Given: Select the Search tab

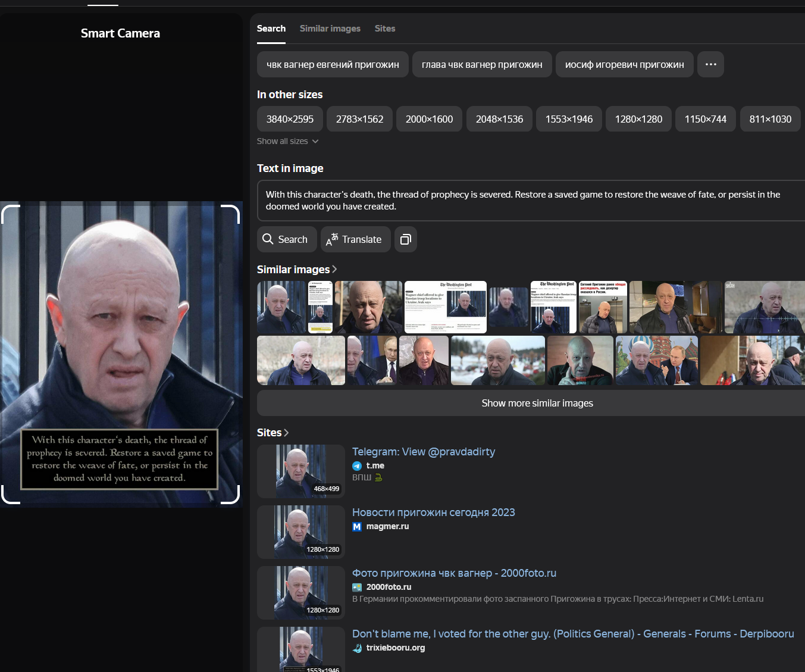Looking at the screenshot, I should (271, 29).
